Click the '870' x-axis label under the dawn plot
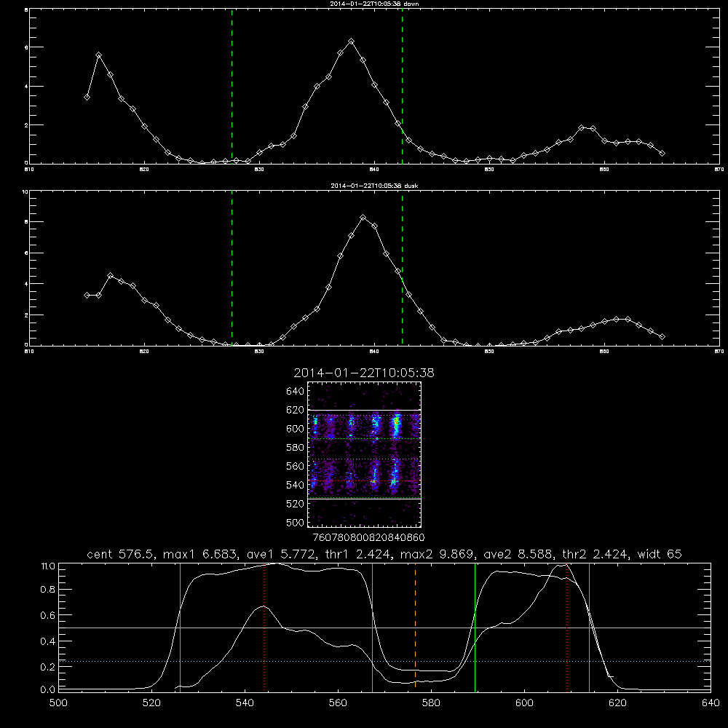 tap(719, 170)
